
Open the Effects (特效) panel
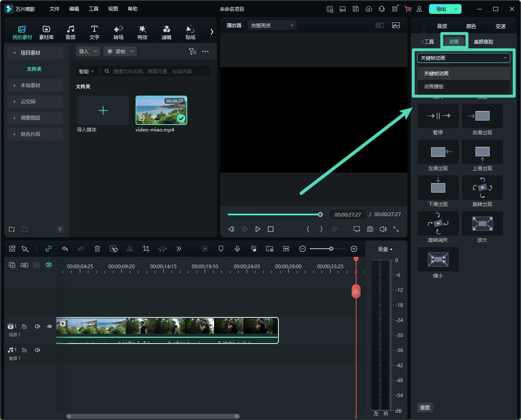[142, 32]
